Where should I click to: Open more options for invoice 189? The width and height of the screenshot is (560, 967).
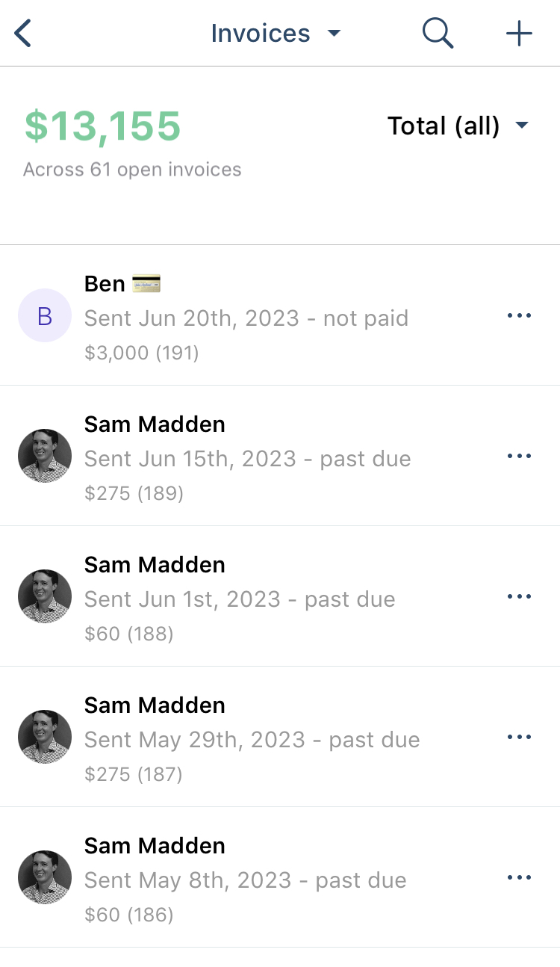click(519, 456)
